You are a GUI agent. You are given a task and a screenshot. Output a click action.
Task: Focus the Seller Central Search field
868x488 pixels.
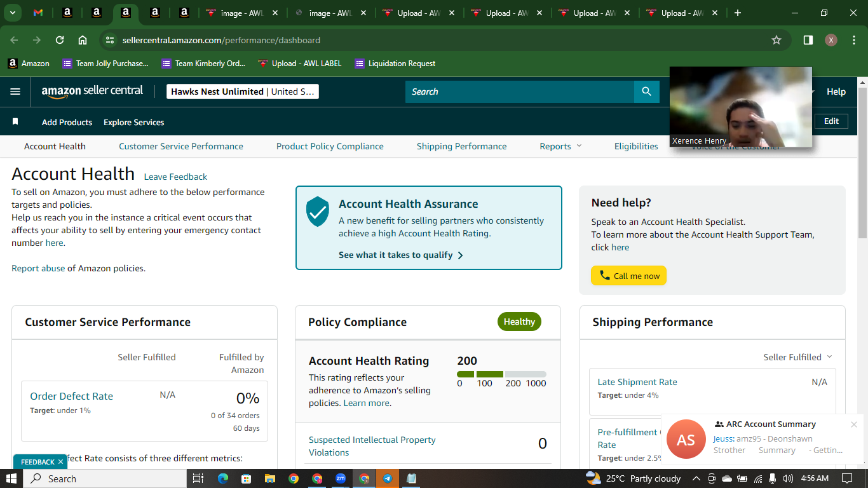point(520,91)
